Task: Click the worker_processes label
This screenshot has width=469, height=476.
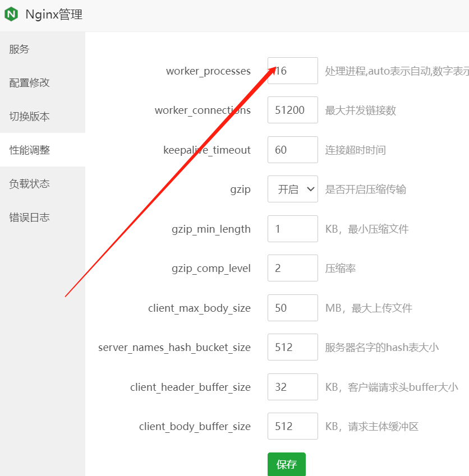Action: click(208, 71)
